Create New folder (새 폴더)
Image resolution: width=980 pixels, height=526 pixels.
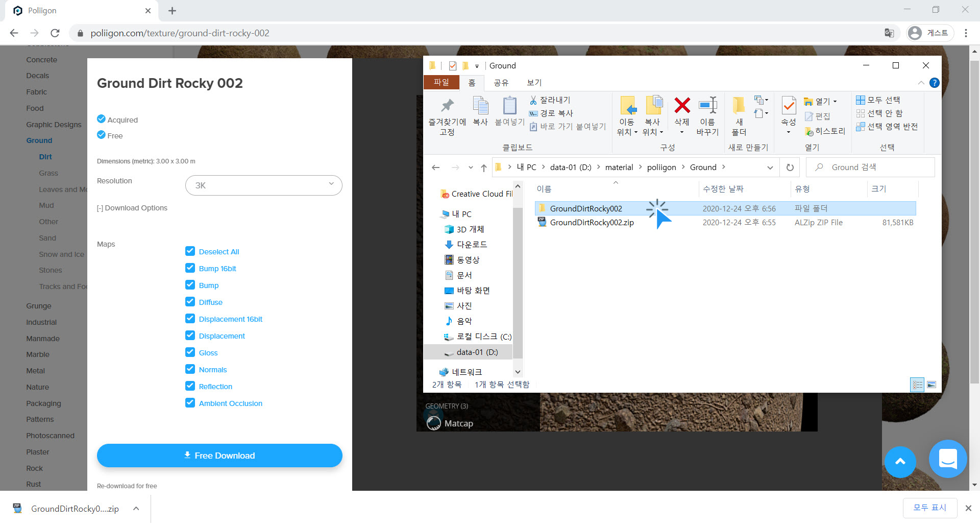point(739,116)
